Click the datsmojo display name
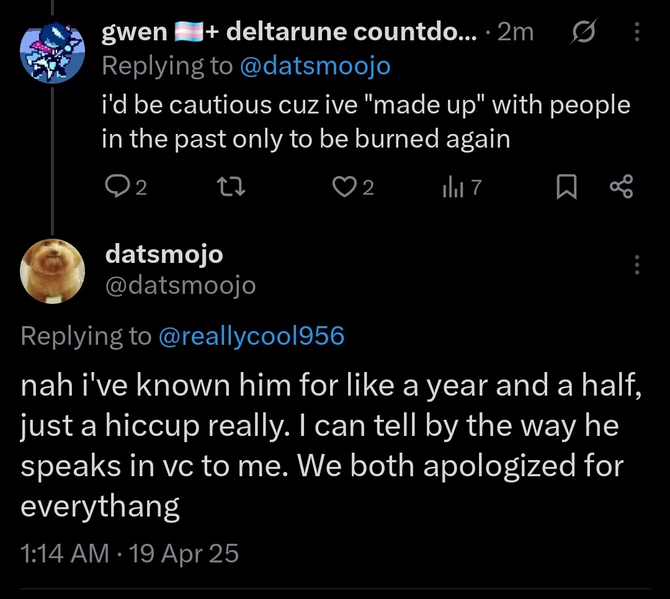 pos(164,254)
